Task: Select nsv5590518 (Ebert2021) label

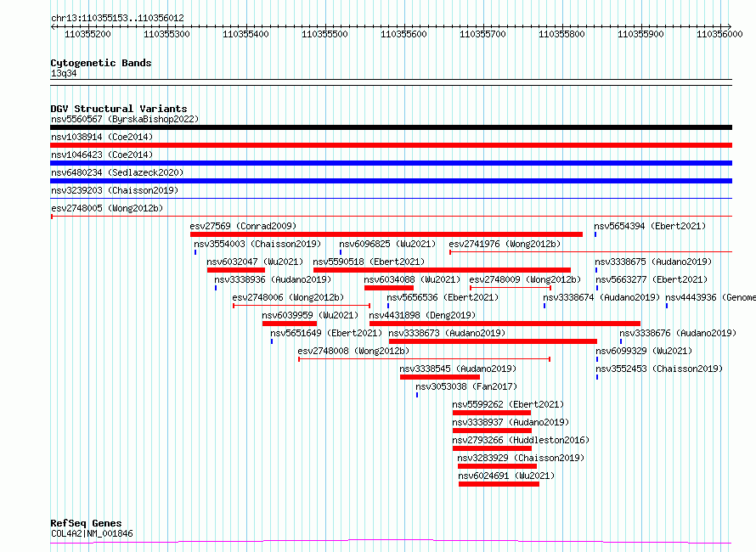Action: coord(369,262)
